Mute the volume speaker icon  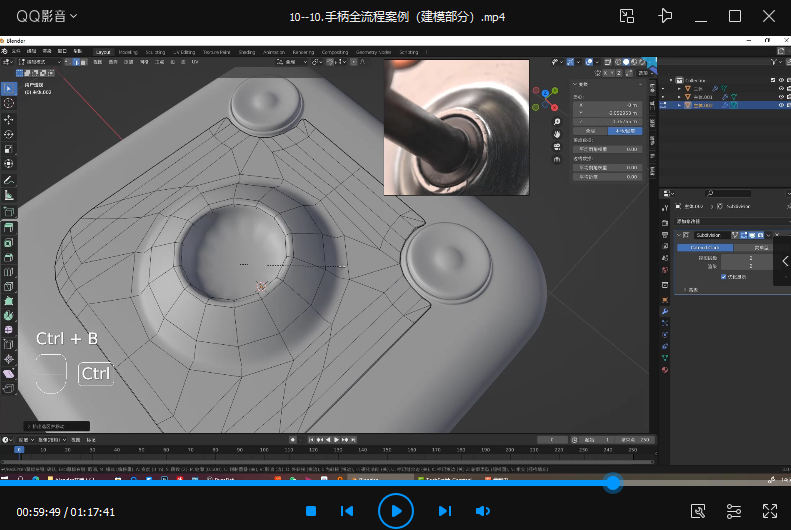click(x=482, y=511)
